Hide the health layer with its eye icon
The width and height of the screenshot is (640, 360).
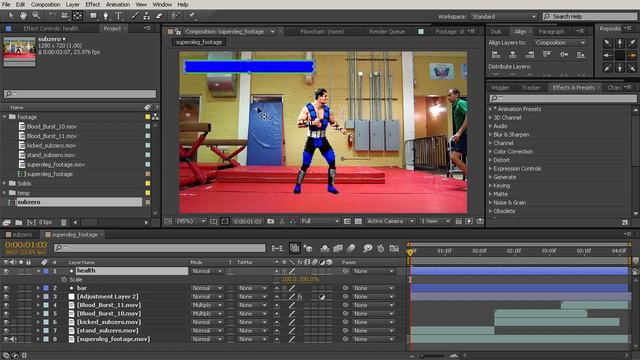click(6, 271)
